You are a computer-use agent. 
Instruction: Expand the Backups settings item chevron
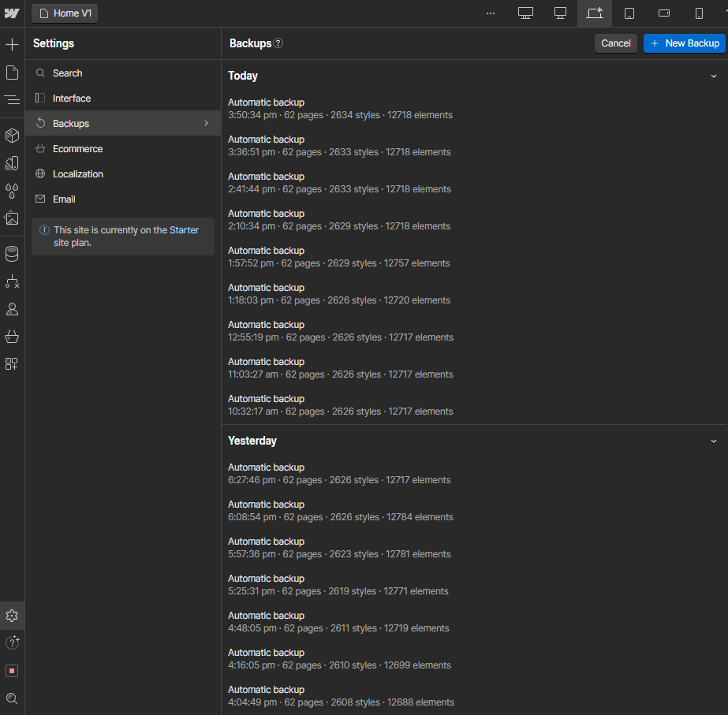tap(206, 123)
